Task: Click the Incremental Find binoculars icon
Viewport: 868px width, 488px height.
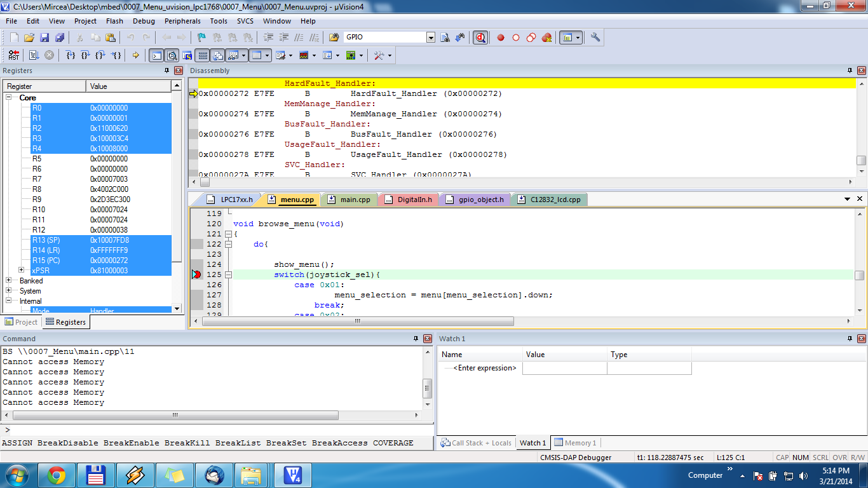Action: click(x=460, y=37)
